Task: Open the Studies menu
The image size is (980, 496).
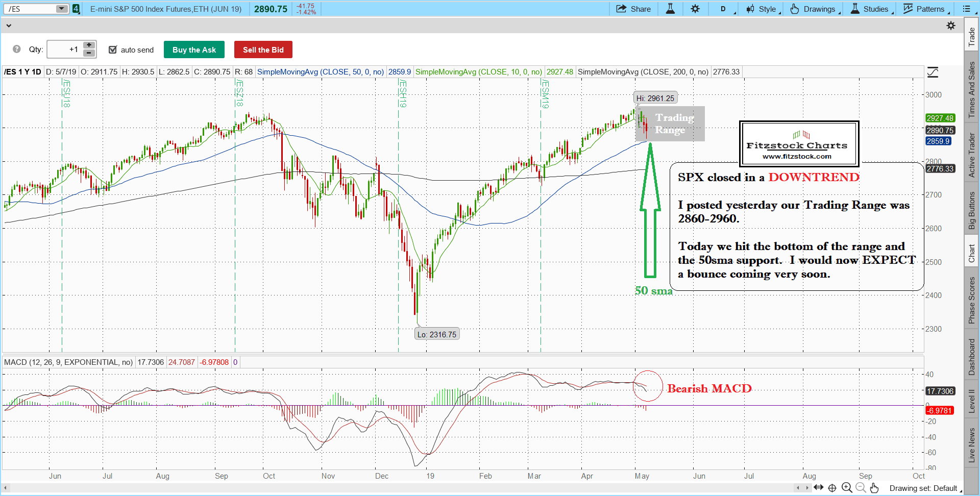Action: [x=870, y=9]
